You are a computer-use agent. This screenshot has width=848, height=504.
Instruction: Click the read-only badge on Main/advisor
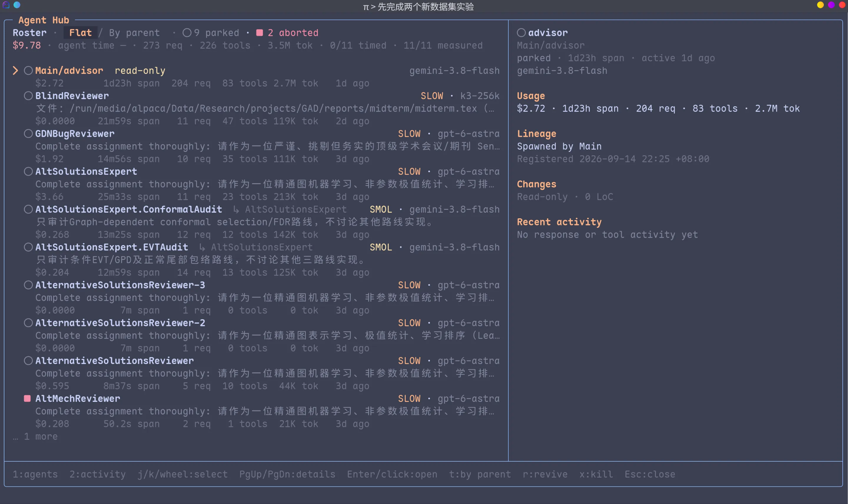(140, 71)
